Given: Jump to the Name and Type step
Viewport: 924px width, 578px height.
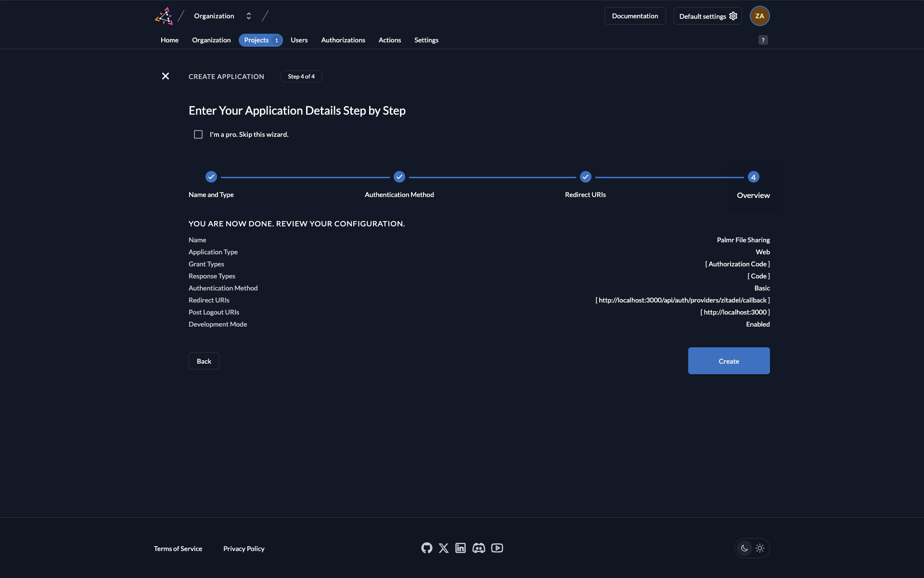Looking at the screenshot, I should click(211, 184).
